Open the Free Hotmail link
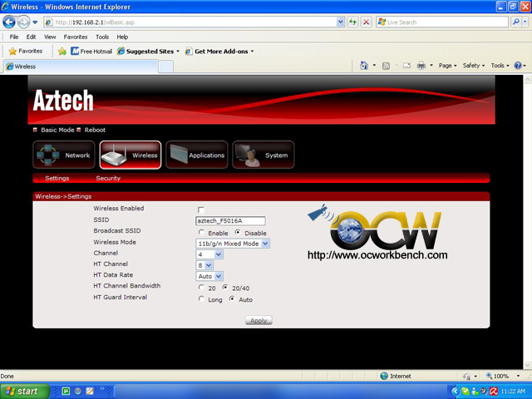The image size is (532, 399). tap(91, 52)
